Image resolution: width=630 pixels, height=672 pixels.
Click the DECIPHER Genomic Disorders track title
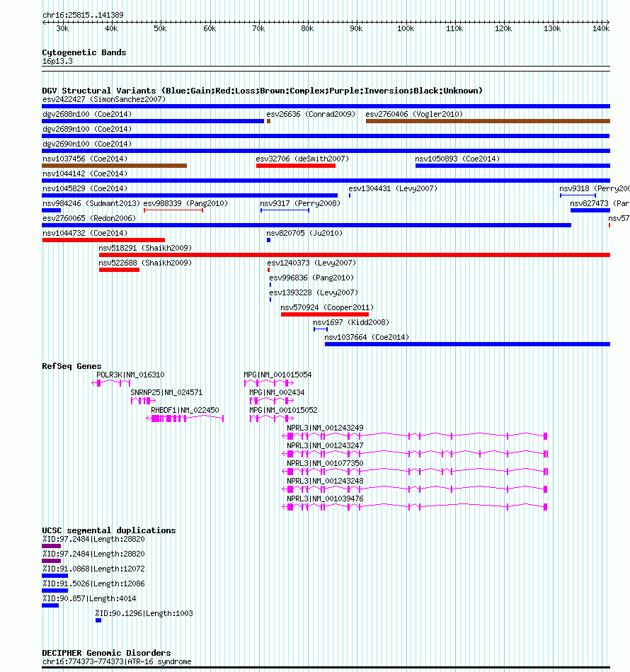click(x=106, y=653)
